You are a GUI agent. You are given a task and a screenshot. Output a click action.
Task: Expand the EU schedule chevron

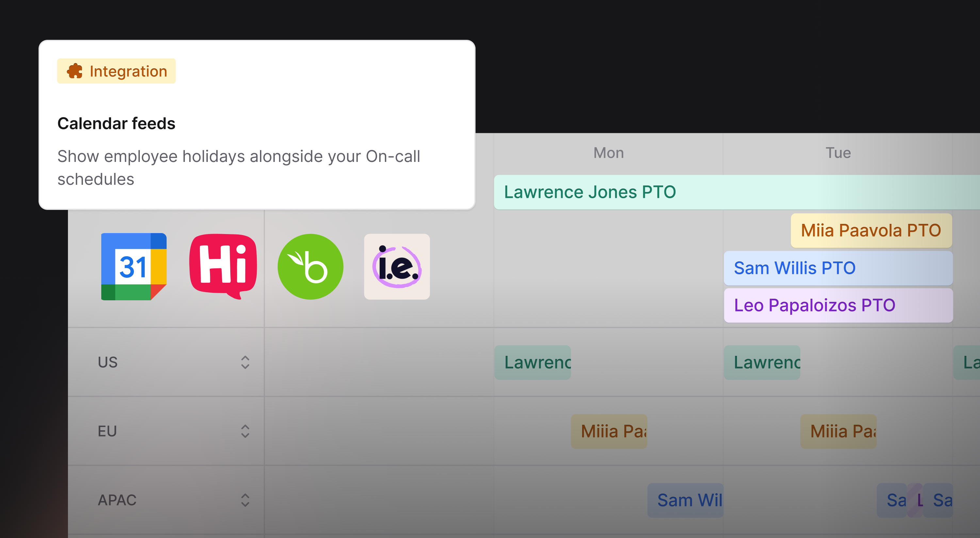click(x=245, y=431)
